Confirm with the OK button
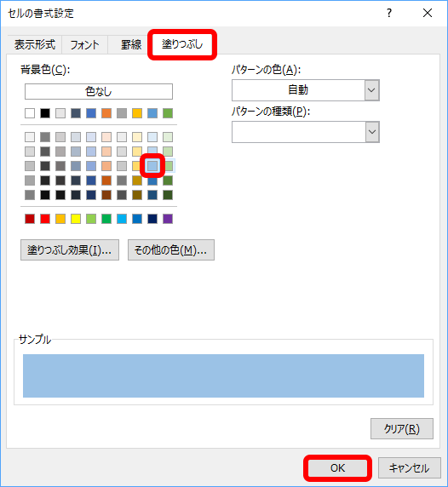The height and width of the screenshot is (487, 448). [338, 467]
